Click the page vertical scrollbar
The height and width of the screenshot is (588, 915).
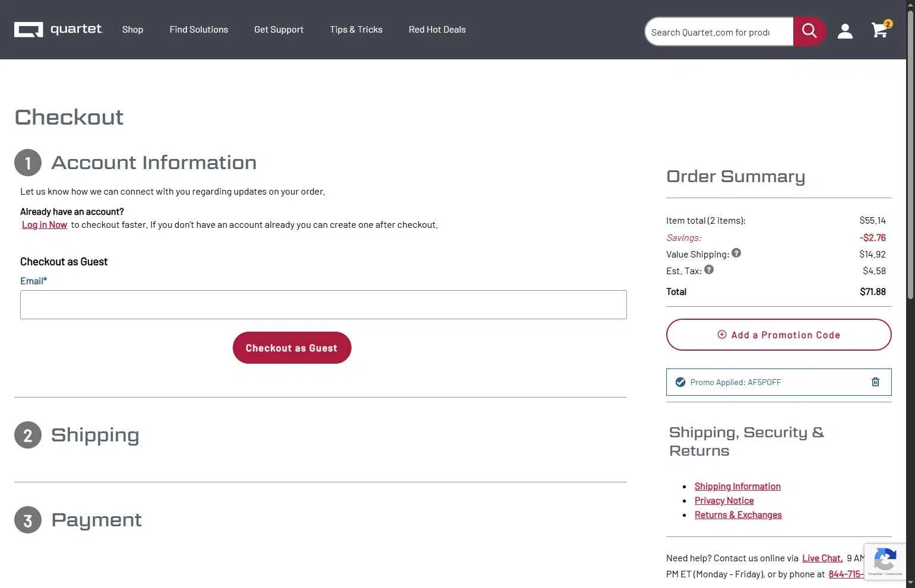tap(910, 154)
